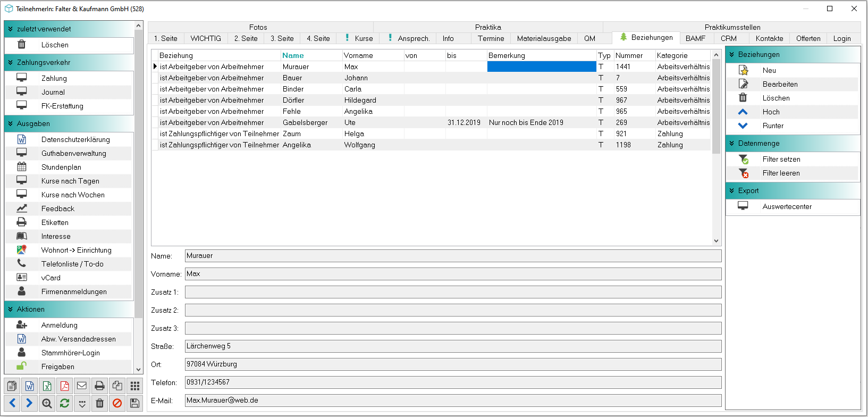Click the blue up arrow beside Hoch
Viewport: 868px width, 417px height.
click(743, 112)
